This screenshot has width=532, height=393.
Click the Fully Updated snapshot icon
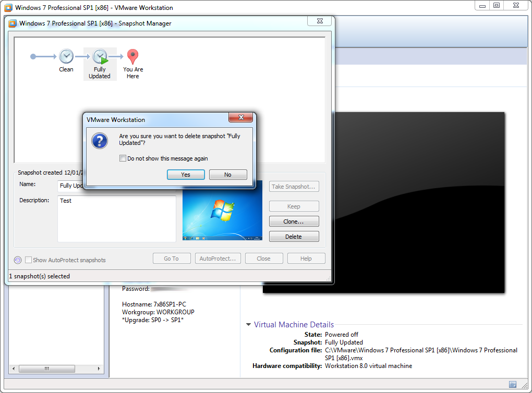(x=100, y=57)
